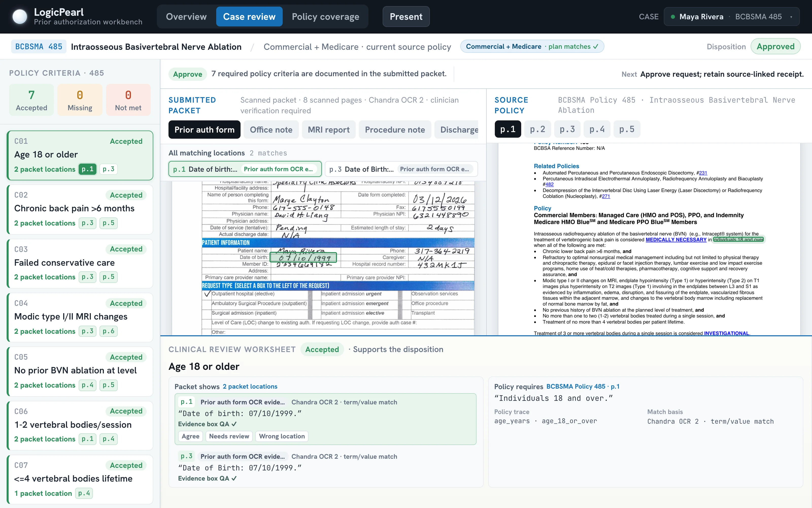Click Outpatient hospital (elective) checkbox on form
Viewport: 812px width, 508px height.
pyautogui.click(x=207, y=294)
